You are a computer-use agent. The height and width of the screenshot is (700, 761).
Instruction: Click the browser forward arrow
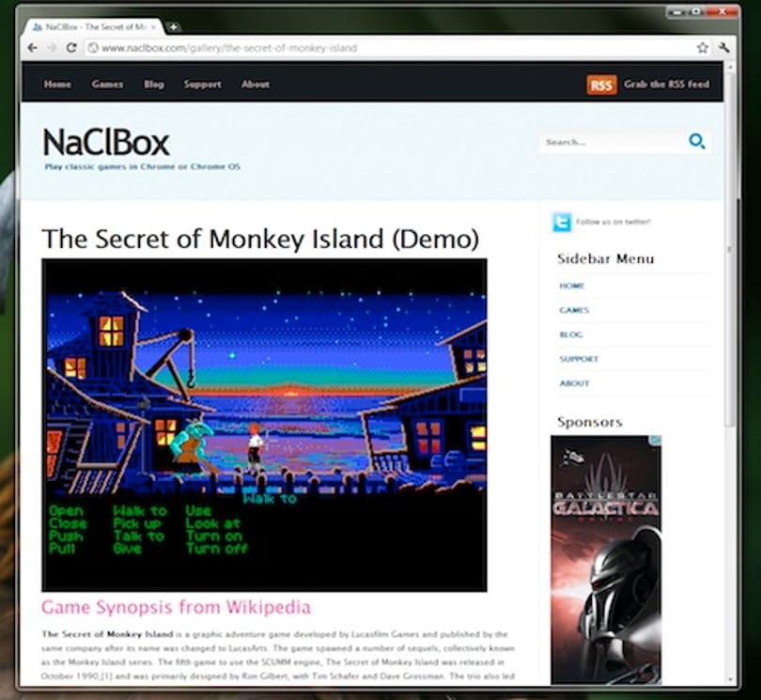tap(52, 48)
